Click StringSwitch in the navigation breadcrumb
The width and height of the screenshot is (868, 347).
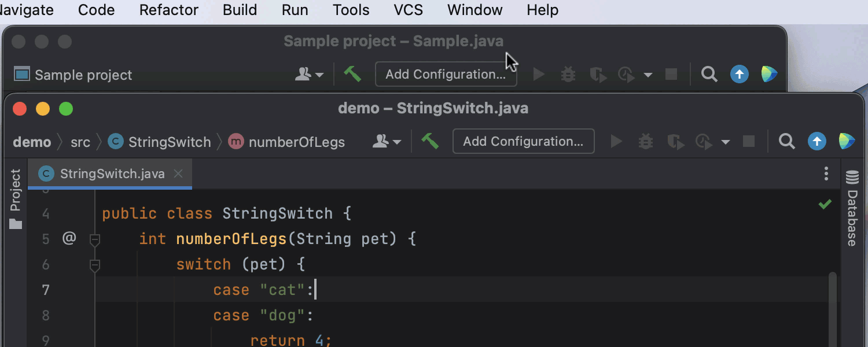169,142
